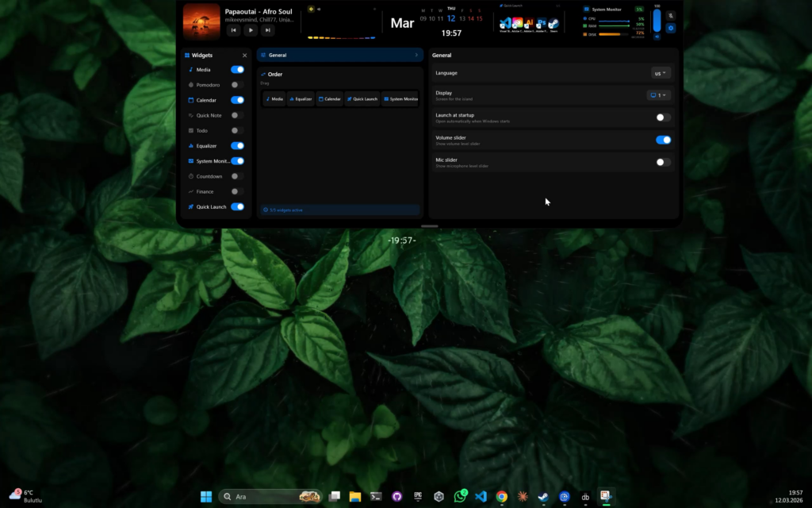Launch Adobe Creative Cloud from Quick Launch
The height and width of the screenshot is (508, 812).
coord(517,23)
